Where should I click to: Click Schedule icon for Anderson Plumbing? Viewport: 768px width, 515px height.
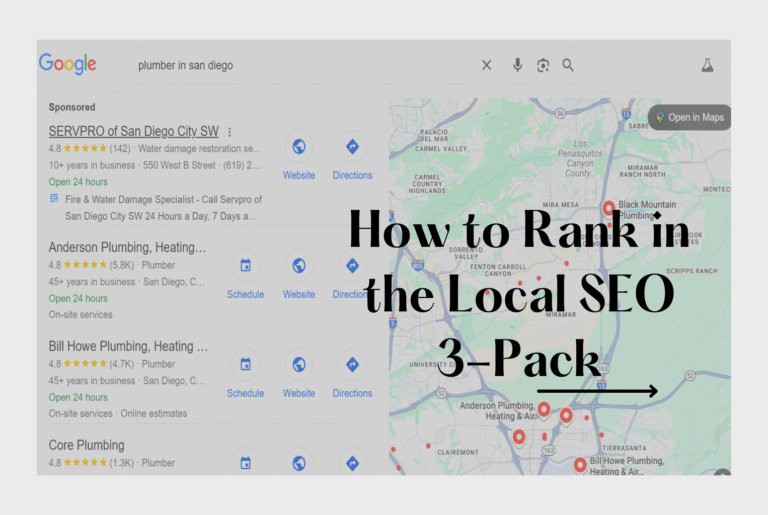245,266
